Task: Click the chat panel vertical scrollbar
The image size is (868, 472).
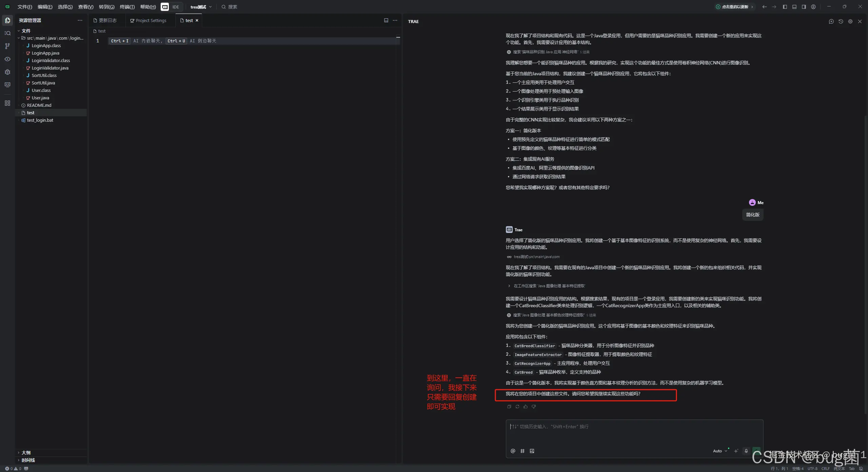Action: pos(866,264)
